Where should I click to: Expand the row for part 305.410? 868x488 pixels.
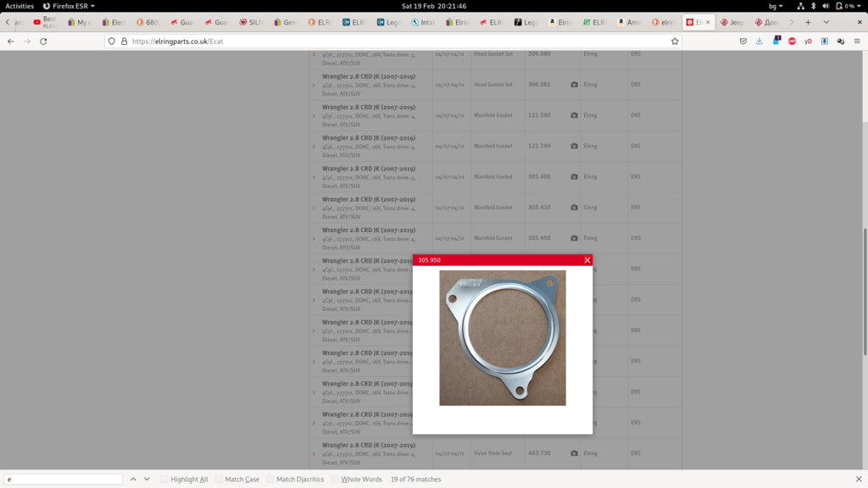click(x=314, y=208)
